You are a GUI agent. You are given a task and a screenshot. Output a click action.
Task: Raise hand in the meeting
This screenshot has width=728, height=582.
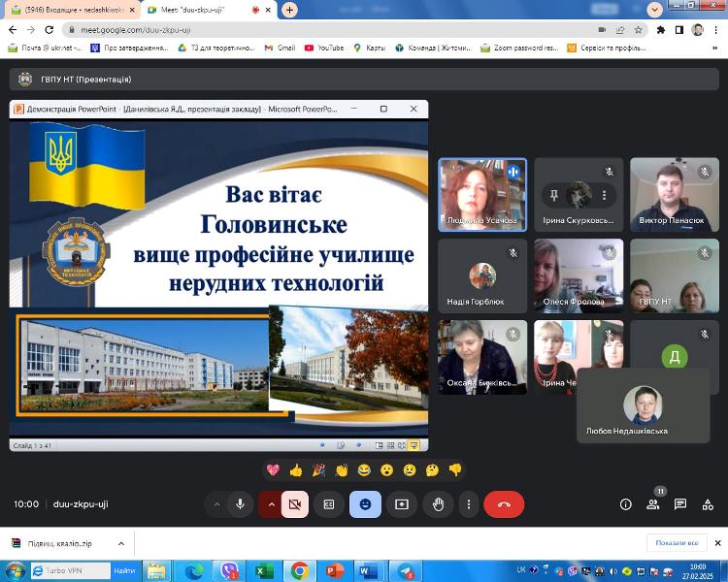pos(438,504)
